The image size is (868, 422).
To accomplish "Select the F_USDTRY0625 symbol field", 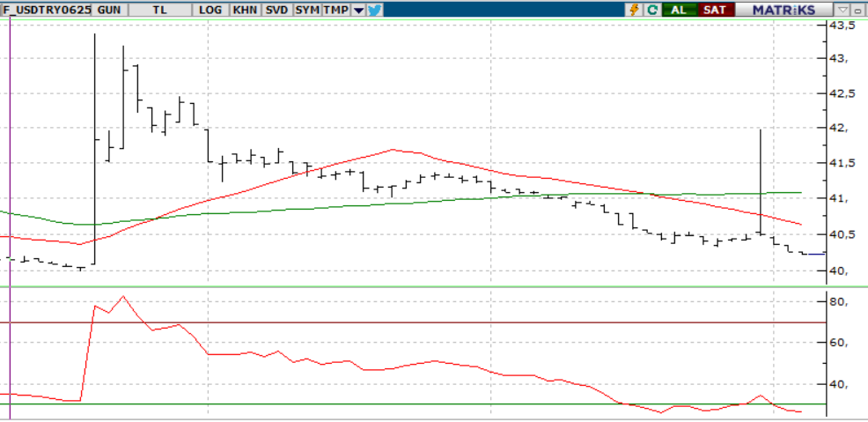I will pyautogui.click(x=47, y=10).
